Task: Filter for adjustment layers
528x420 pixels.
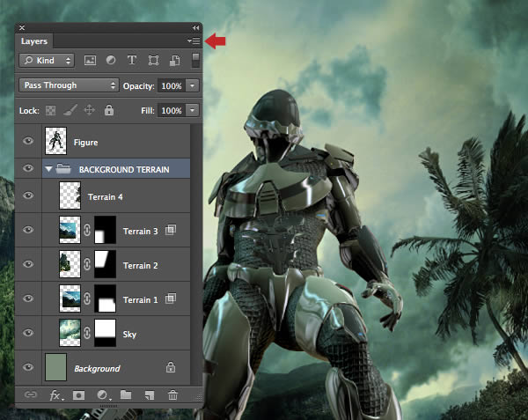Action: tap(111, 60)
